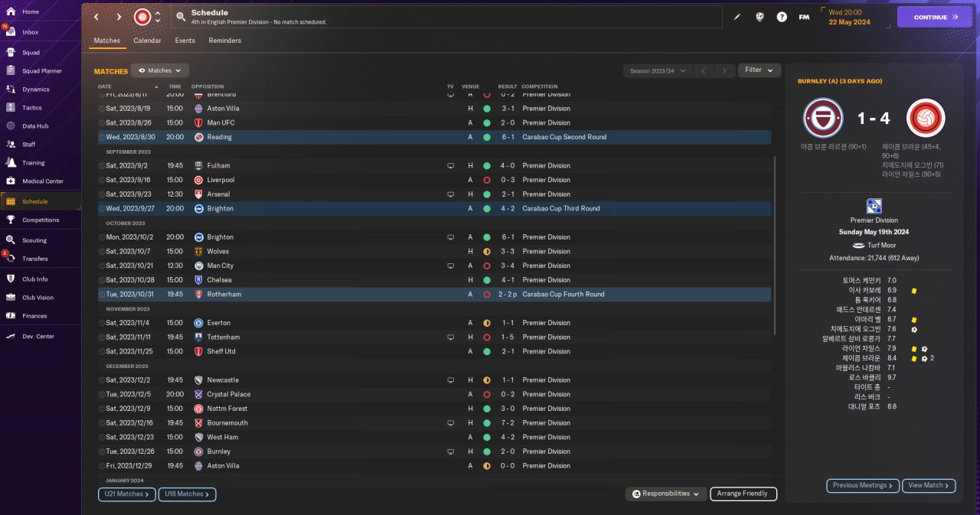Click the Newcastle opposition name
980x515 pixels.
(223, 380)
